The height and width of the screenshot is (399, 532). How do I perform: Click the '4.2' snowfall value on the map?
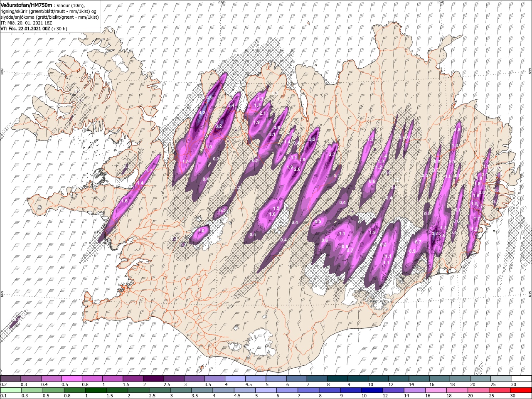click(x=202, y=113)
